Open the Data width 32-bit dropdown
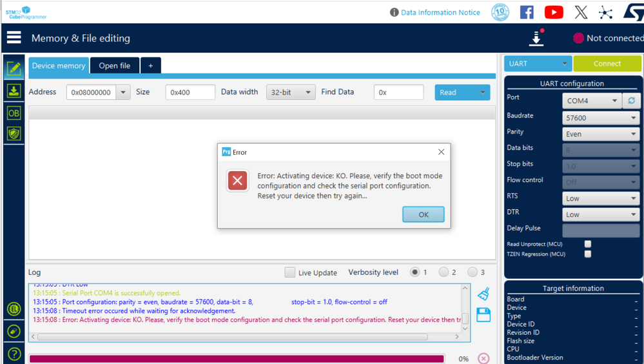Screen dimensions: 644x364 coord(291,92)
